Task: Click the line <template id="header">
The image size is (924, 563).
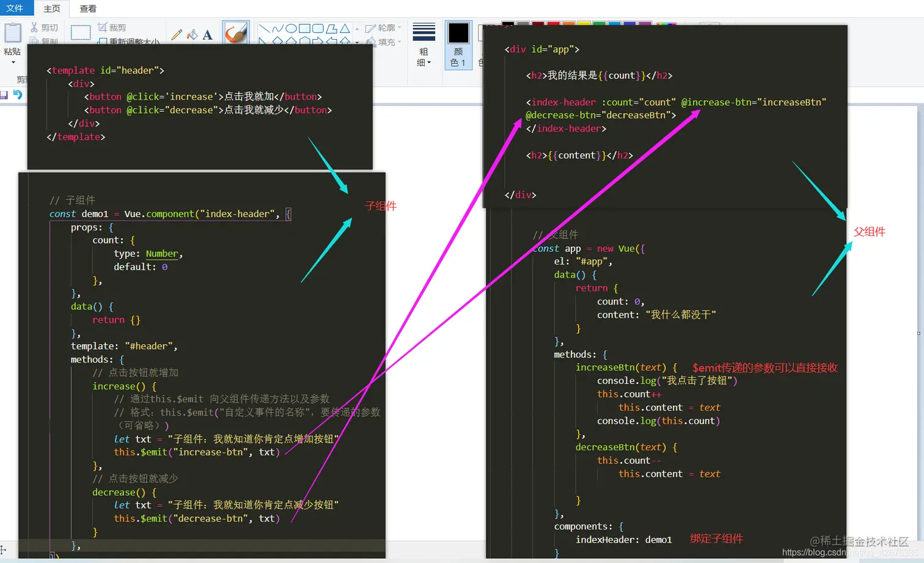Action: (105, 70)
